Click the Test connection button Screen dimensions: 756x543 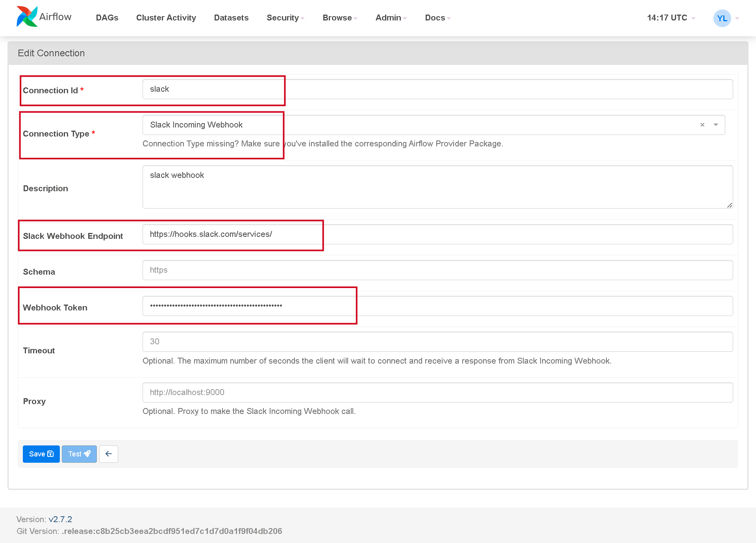(x=79, y=454)
